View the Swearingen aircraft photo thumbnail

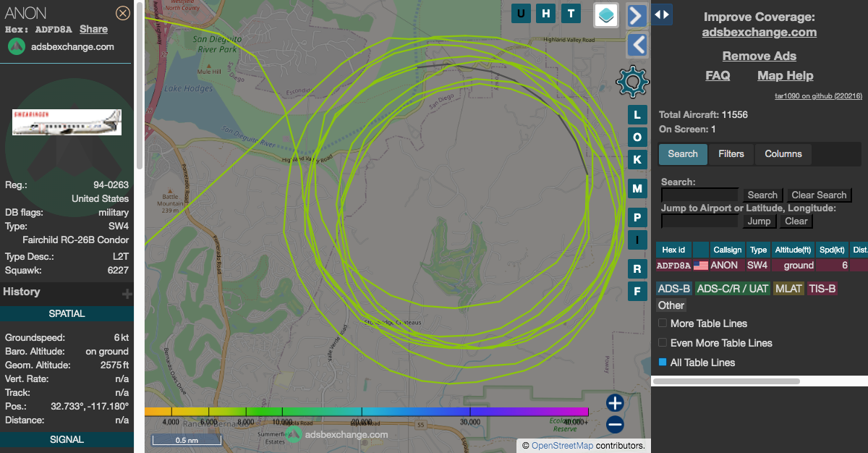[67, 122]
